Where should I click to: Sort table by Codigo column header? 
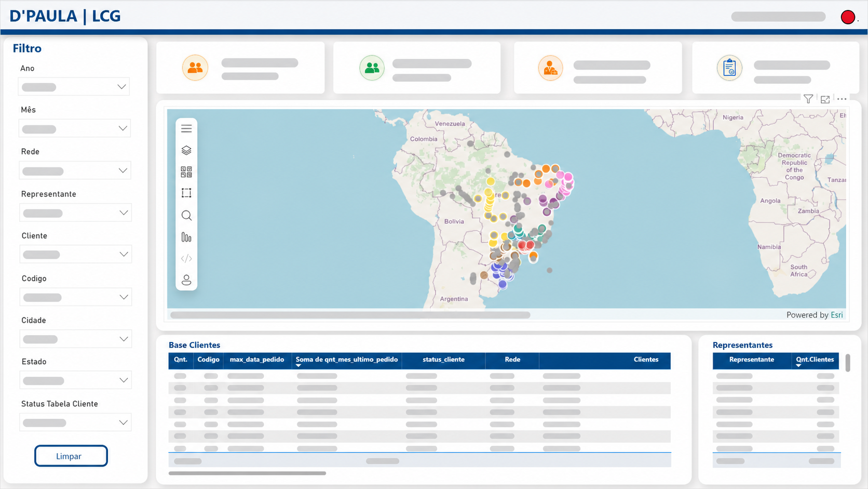tap(208, 360)
